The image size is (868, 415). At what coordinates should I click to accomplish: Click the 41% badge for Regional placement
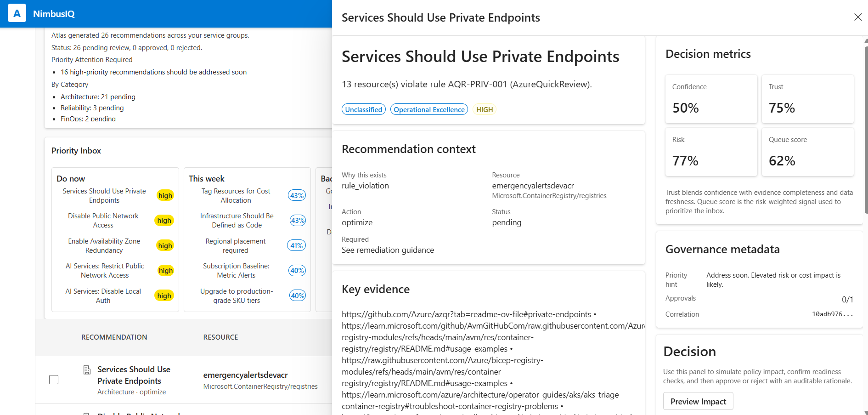(297, 246)
